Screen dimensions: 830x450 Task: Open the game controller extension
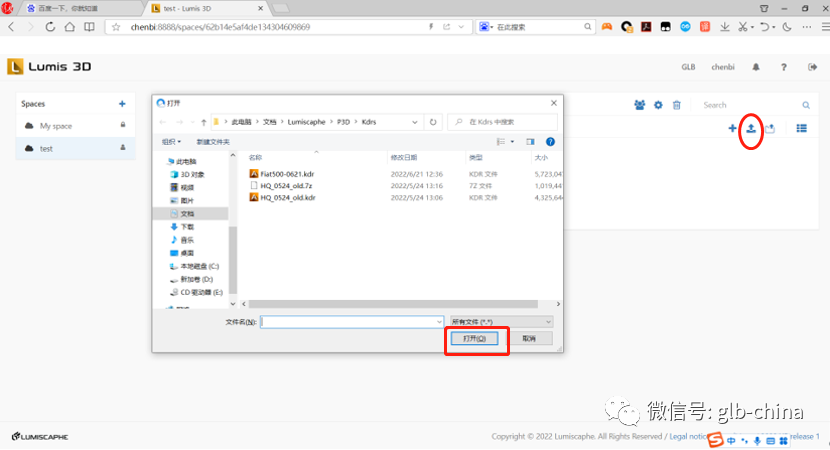[607, 26]
